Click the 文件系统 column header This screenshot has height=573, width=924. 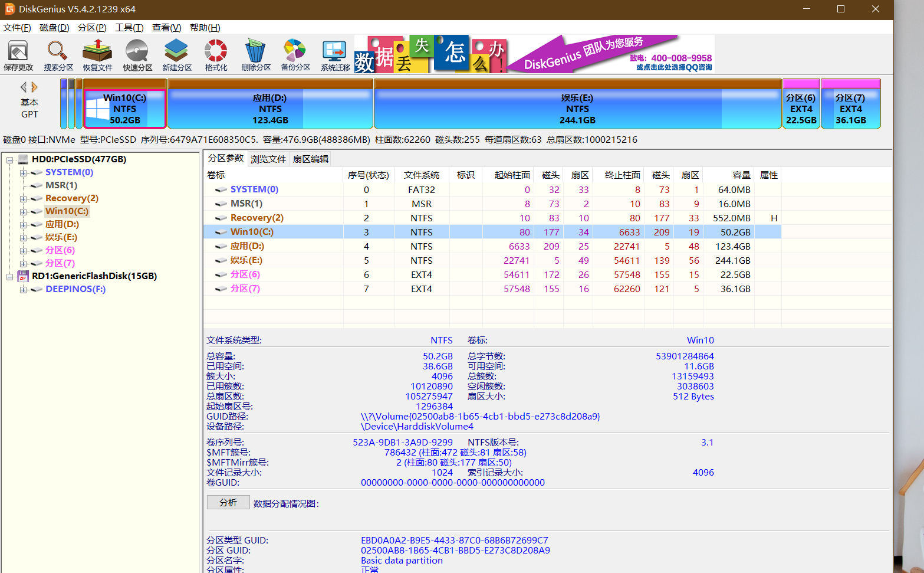[x=422, y=175]
